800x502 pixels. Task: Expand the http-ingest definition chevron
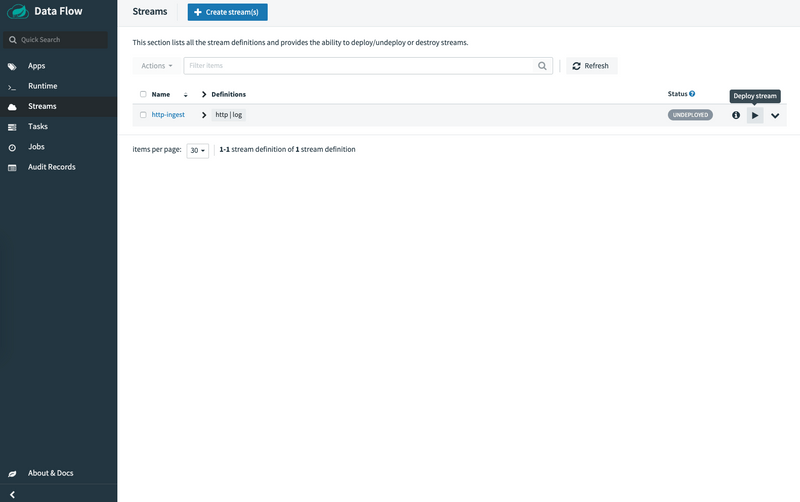(204, 115)
